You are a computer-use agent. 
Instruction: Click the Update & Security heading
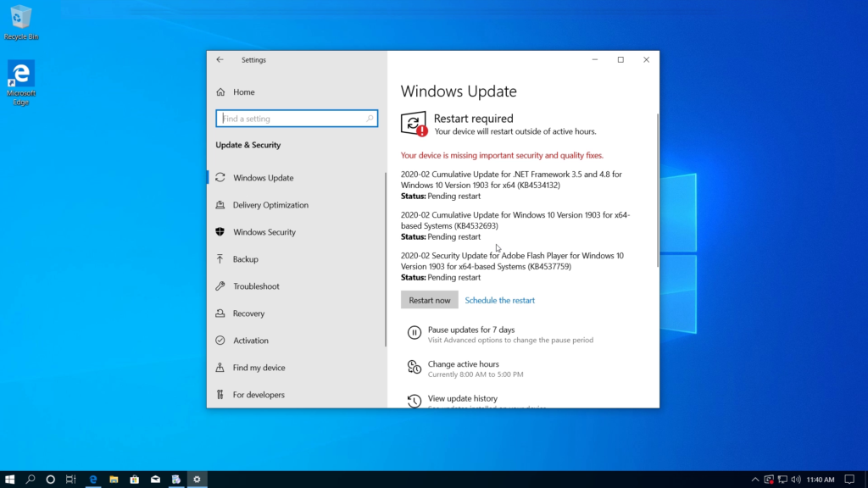click(248, 145)
